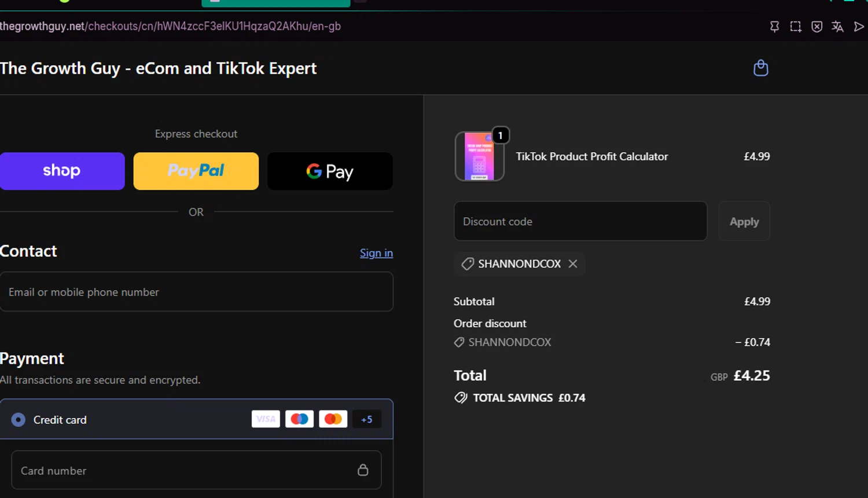Viewport: 868px width, 498px height.
Task: Click the order discount amount £0.74
Action: pyautogui.click(x=753, y=342)
